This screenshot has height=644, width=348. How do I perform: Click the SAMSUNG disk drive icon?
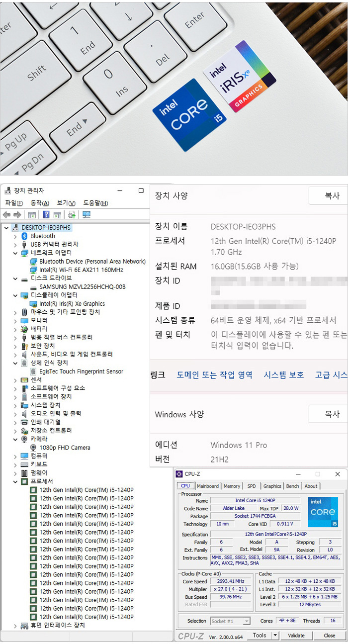[x=33, y=287]
